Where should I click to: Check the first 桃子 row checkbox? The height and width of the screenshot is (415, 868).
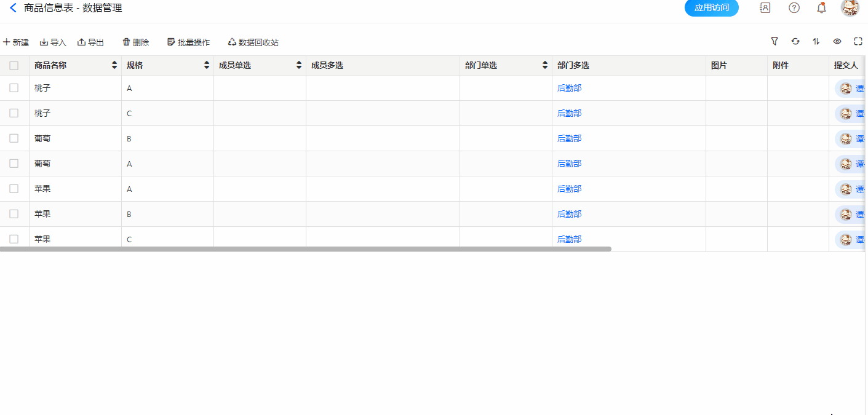14,88
